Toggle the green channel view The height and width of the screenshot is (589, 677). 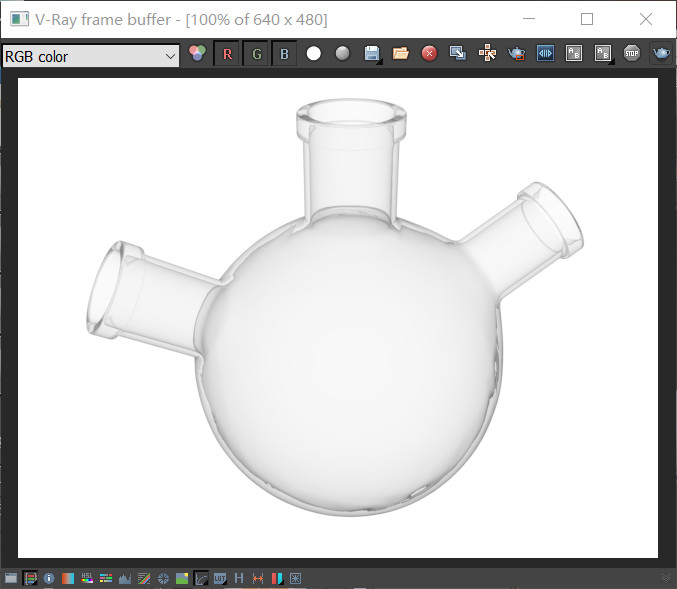click(x=256, y=54)
